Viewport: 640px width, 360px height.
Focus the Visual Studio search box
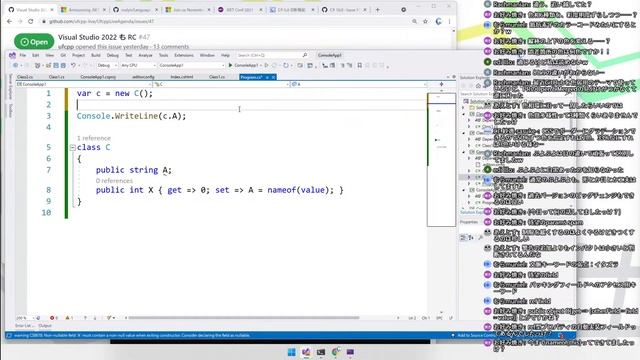[272, 55]
